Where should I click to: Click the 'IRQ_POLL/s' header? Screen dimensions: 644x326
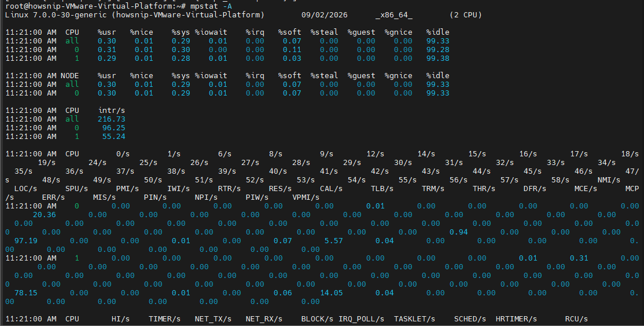point(362,319)
